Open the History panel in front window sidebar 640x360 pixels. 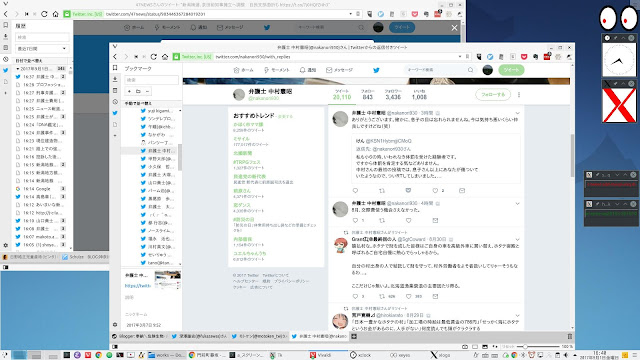[115, 102]
